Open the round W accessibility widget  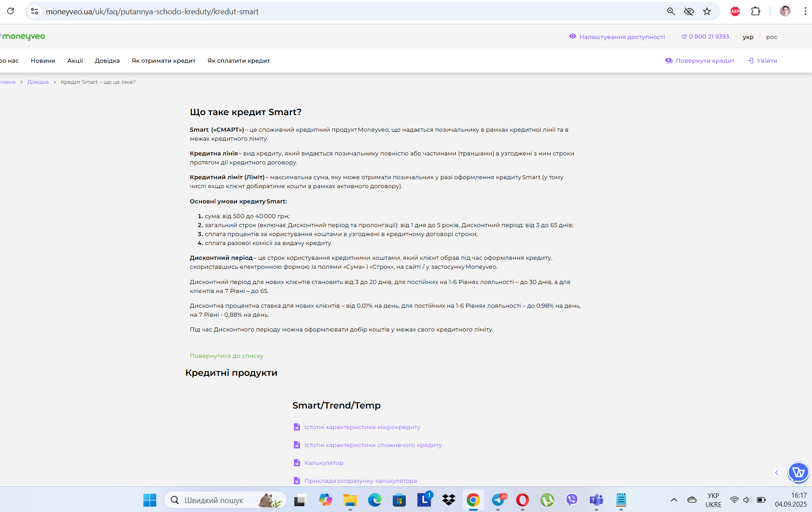pyautogui.click(x=798, y=473)
